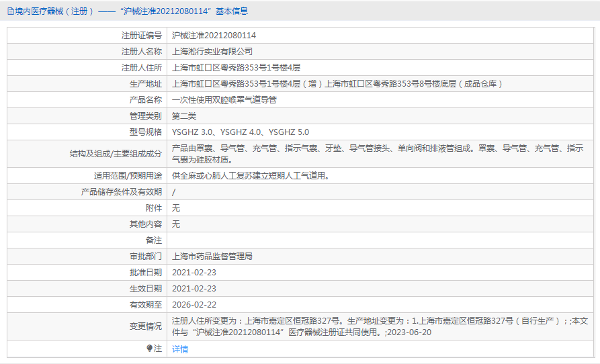Click the 生产地址 value cell
The width and height of the screenshot is (600, 364).
click(x=380, y=84)
